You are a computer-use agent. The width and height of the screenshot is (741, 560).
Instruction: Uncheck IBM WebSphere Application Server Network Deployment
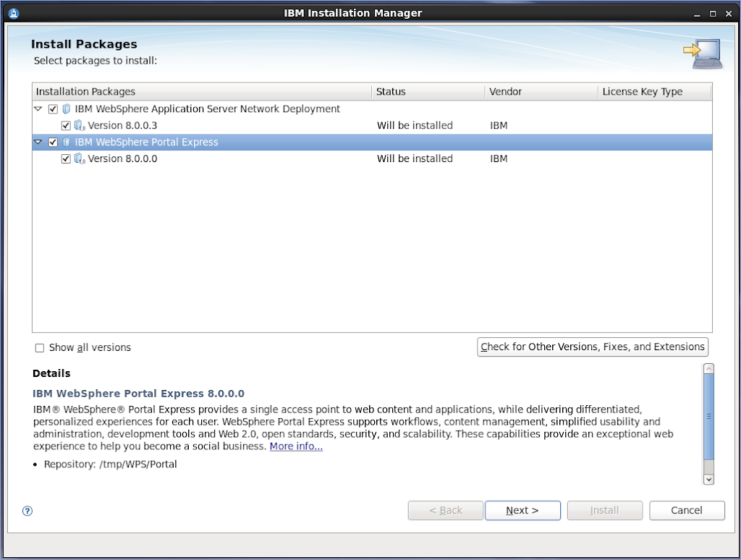pyautogui.click(x=53, y=109)
